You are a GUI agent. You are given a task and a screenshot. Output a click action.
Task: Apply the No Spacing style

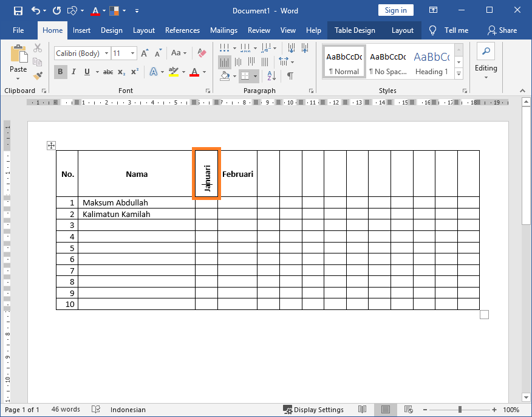[x=388, y=62]
